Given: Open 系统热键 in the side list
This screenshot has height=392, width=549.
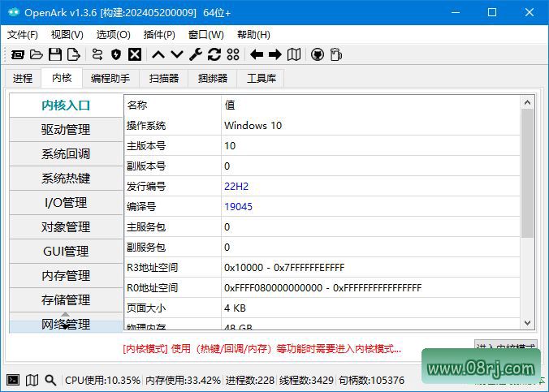Looking at the screenshot, I should pos(66,179).
